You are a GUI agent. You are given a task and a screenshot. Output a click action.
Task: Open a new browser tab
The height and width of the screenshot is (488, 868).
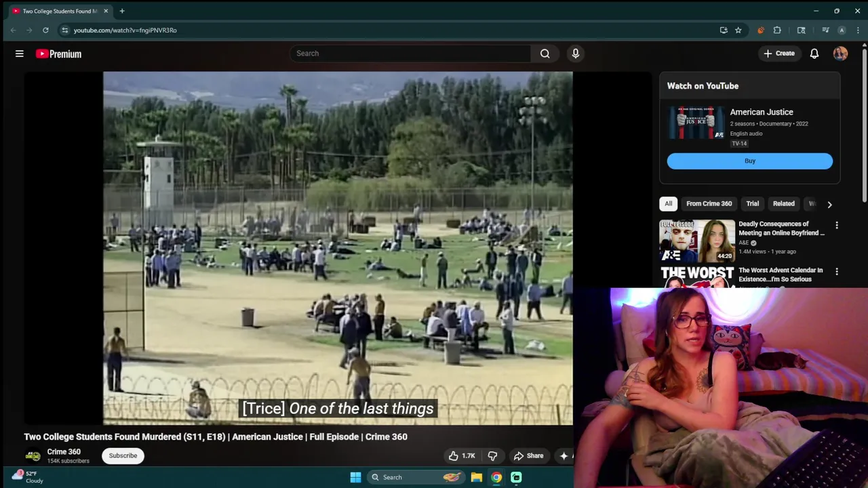[122, 11]
